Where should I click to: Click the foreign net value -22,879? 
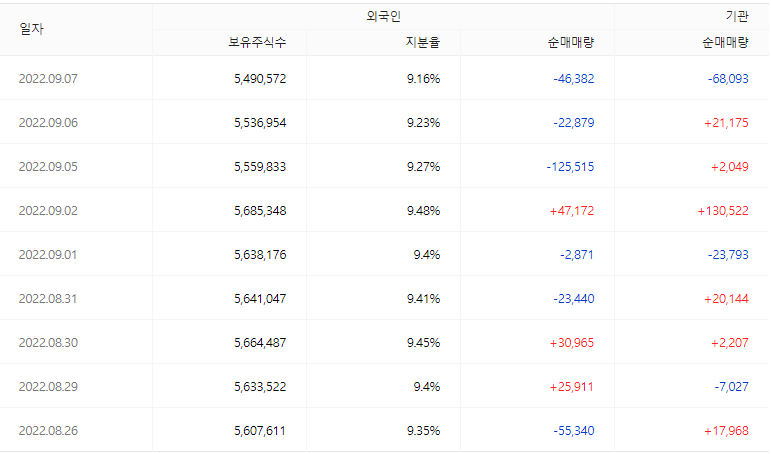(x=574, y=123)
